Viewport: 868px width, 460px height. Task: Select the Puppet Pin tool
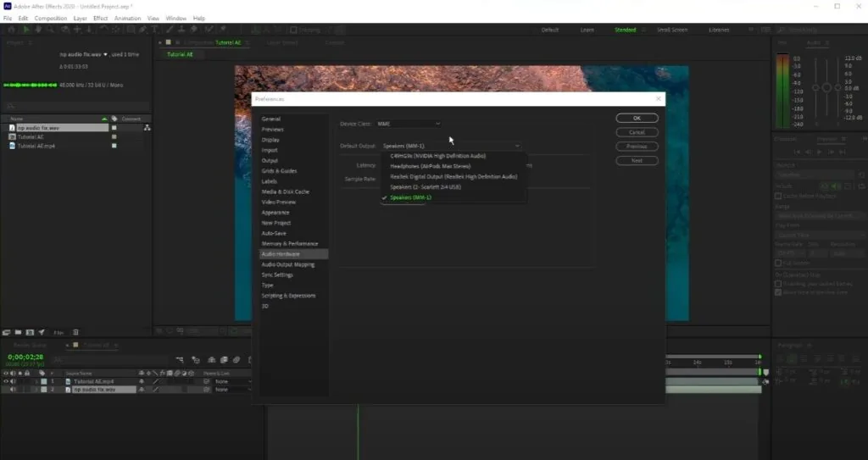223,30
